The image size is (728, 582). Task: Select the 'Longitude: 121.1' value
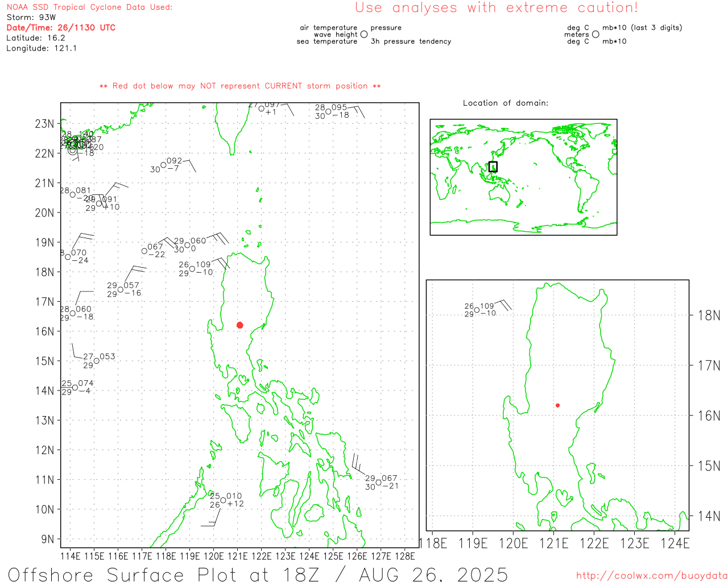[x=42, y=48]
